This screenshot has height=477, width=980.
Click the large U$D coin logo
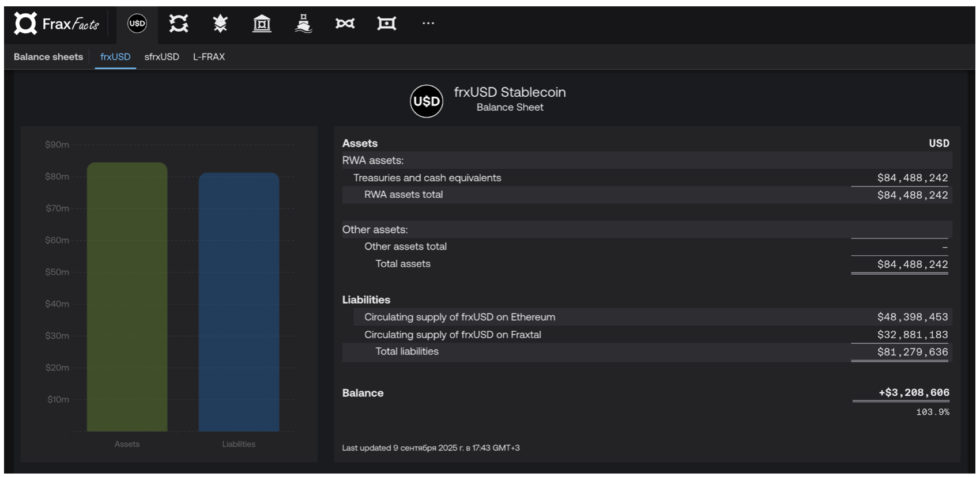pyautogui.click(x=427, y=101)
